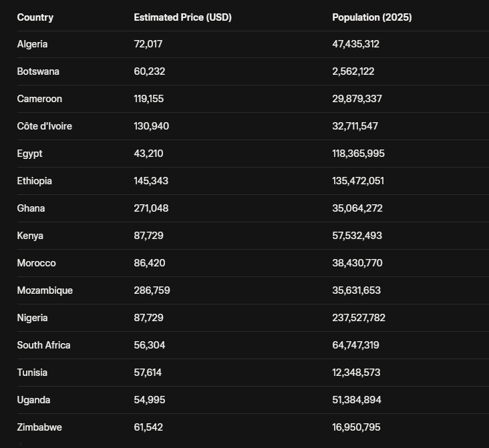This screenshot has height=448, width=489.
Task: Click Algeria's population 47,435,312
Action: (x=355, y=44)
